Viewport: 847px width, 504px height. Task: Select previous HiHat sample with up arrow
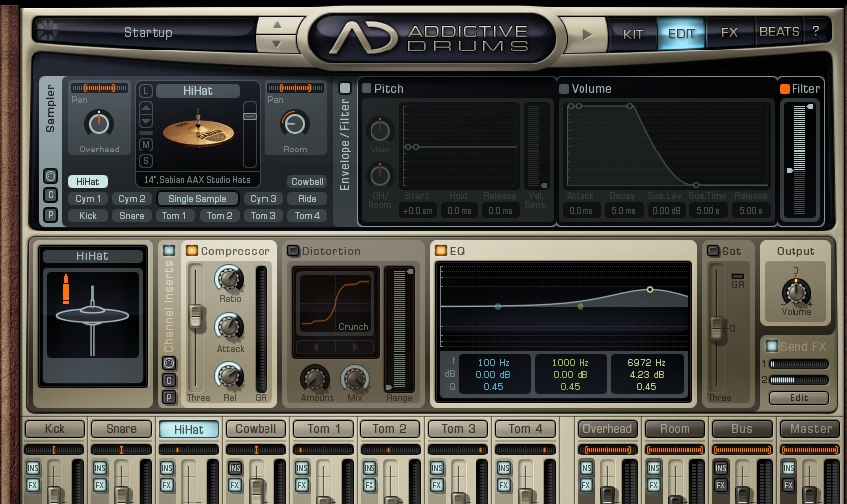146,109
